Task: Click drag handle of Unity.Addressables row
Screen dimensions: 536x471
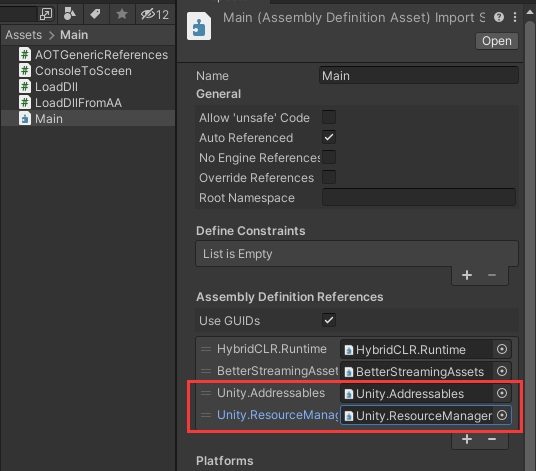Action: [206, 393]
